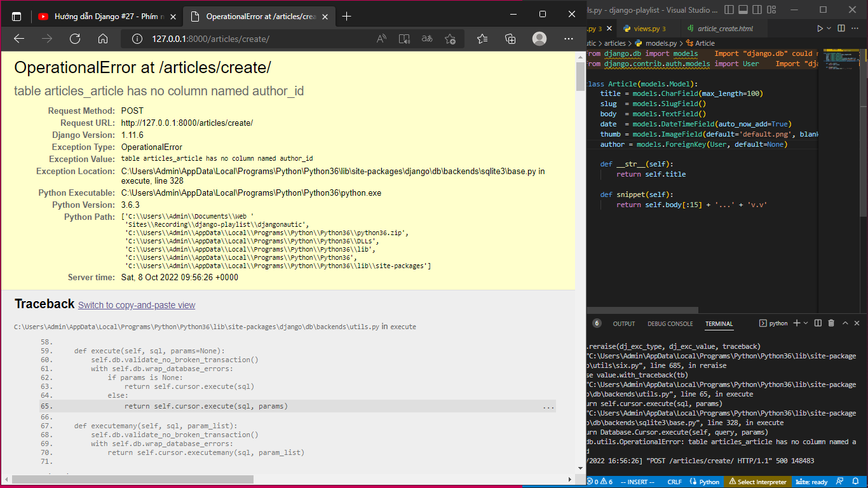Add this page to favorites
The height and width of the screenshot is (488, 868).
[x=450, y=39]
